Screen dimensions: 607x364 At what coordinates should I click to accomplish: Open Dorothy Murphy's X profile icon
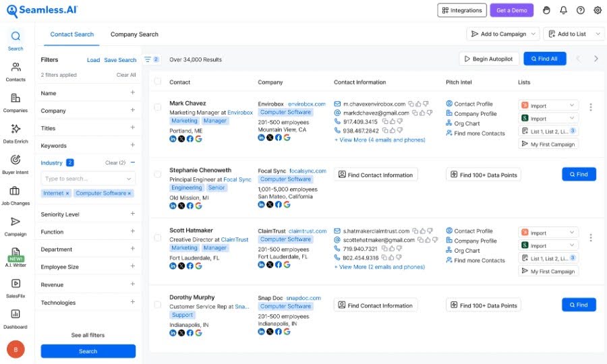pyautogui.click(x=181, y=333)
